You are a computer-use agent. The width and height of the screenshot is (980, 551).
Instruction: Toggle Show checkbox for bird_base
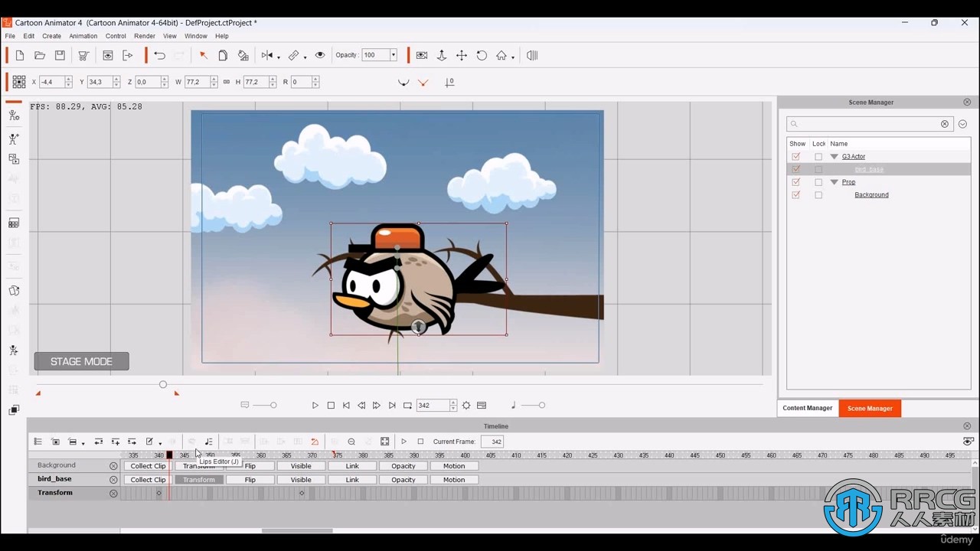(796, 169)
